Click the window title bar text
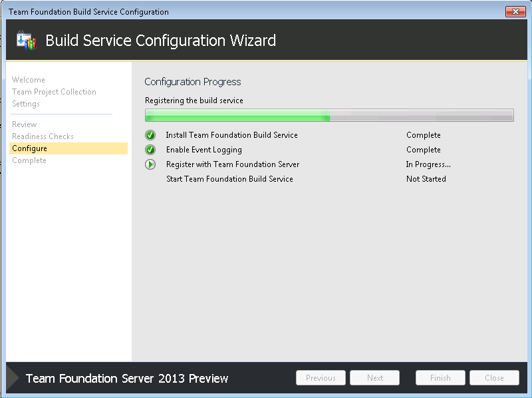 coord(88,12)
